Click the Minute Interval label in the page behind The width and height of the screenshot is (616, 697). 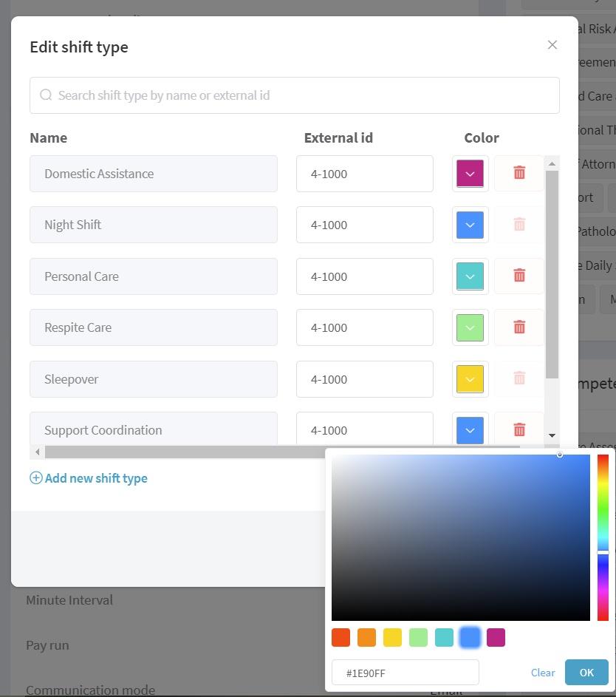tap(69, 600)
